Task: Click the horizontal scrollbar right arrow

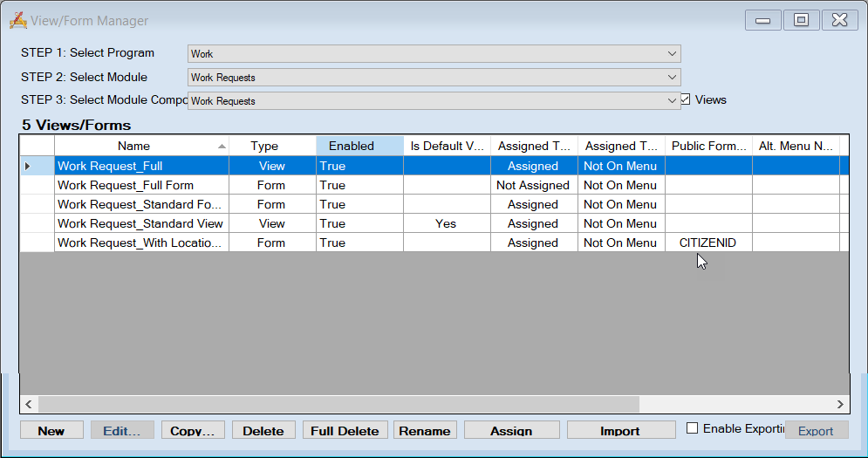Action: (x=840, y=404)
